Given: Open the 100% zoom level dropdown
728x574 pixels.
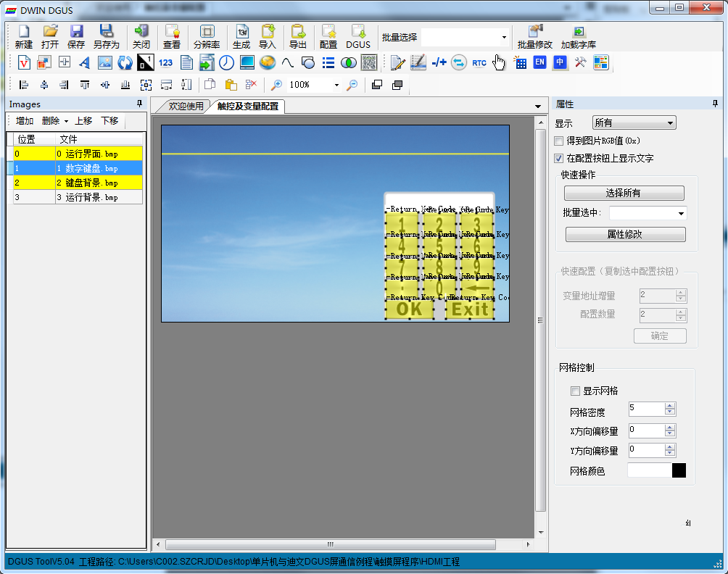Looking at the screenshot, I should (x=336, y=85).
